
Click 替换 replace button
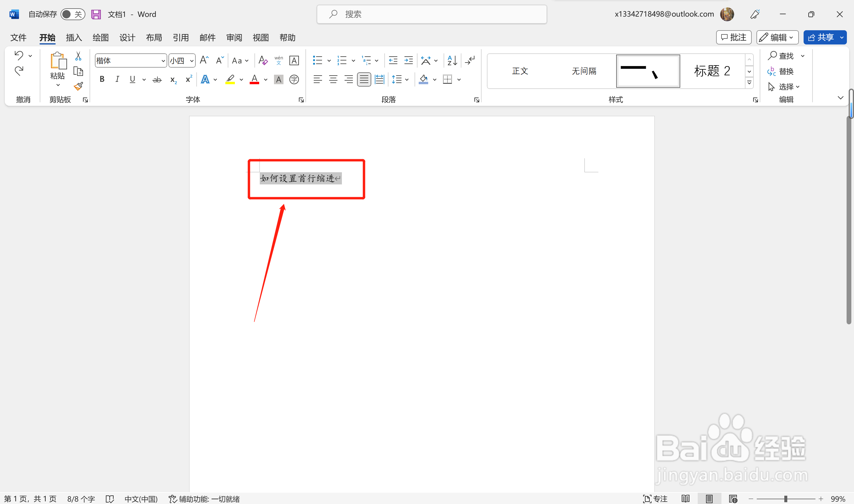point(781,71)
